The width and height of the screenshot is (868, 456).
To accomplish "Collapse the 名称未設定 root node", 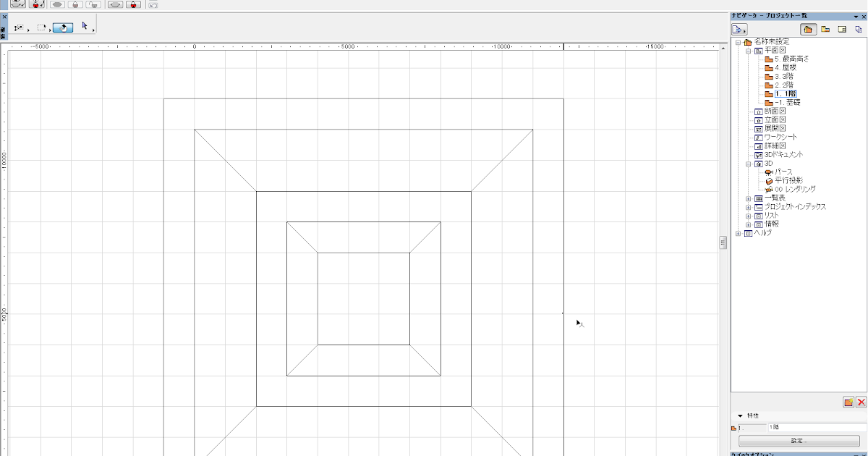I will [738, 42].
